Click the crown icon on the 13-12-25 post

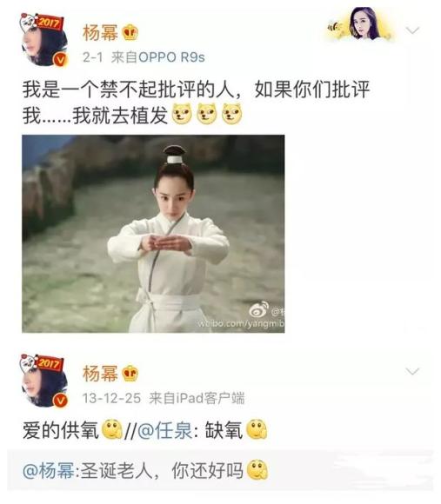[130, 374]
